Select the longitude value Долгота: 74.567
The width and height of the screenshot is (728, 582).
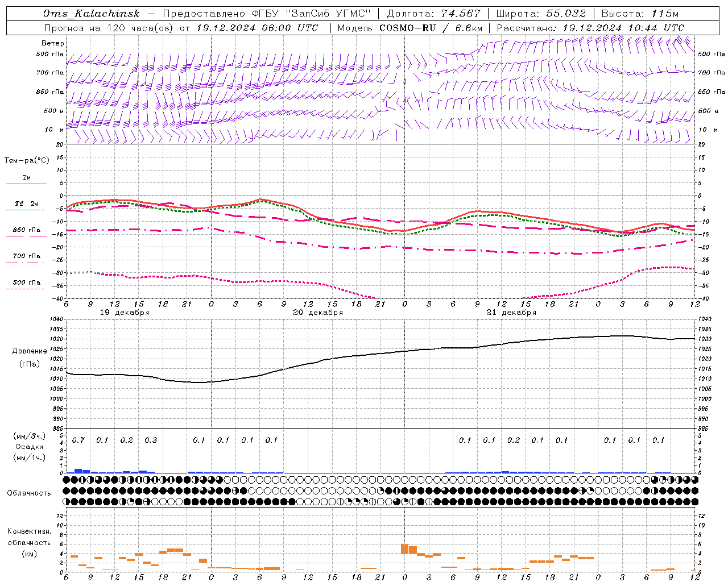click(434, 14)
